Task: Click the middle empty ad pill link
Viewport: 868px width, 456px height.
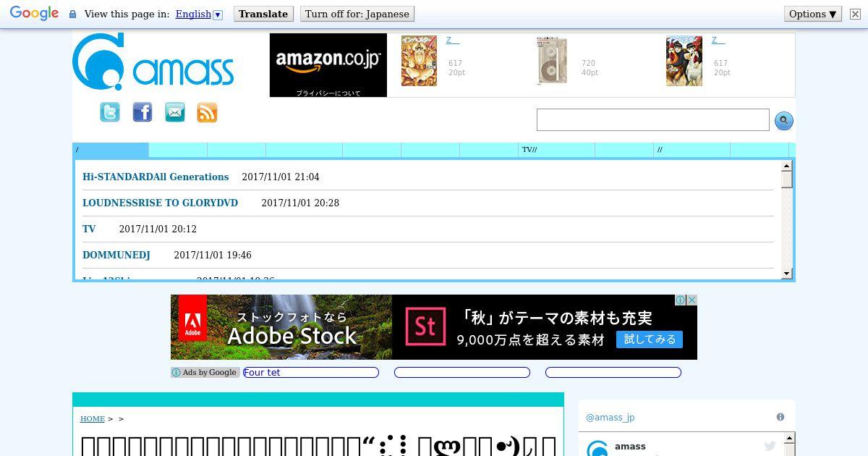Action: tap(462, 372)
